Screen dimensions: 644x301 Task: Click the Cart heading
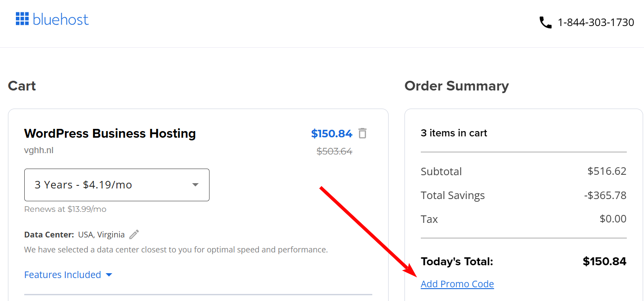[x=21, y=86]
